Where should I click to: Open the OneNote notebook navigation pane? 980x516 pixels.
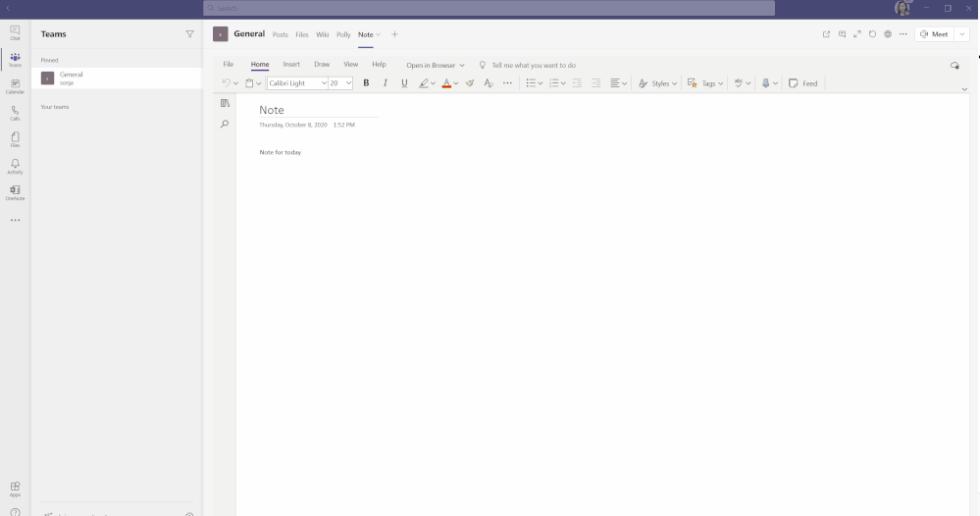coord(225,103)
